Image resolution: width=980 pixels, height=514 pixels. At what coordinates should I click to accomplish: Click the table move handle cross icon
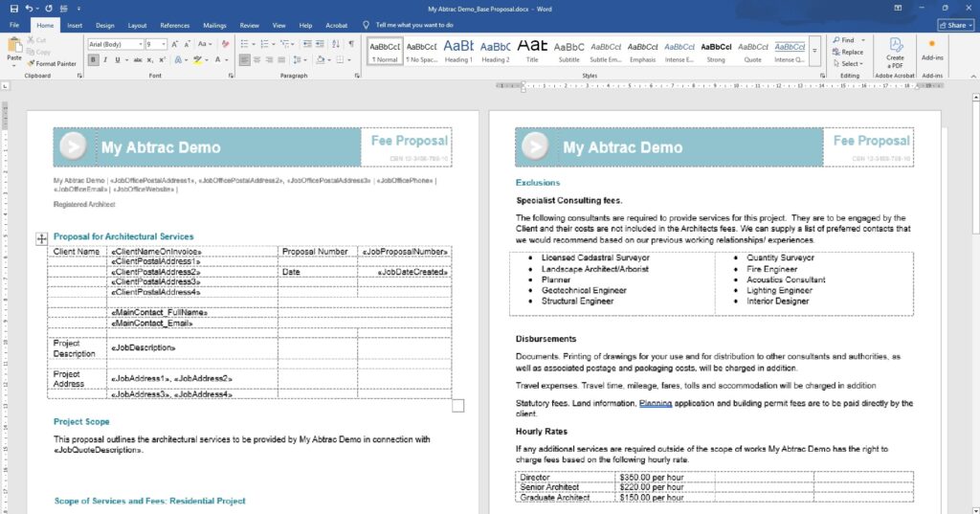pos(42,238)
